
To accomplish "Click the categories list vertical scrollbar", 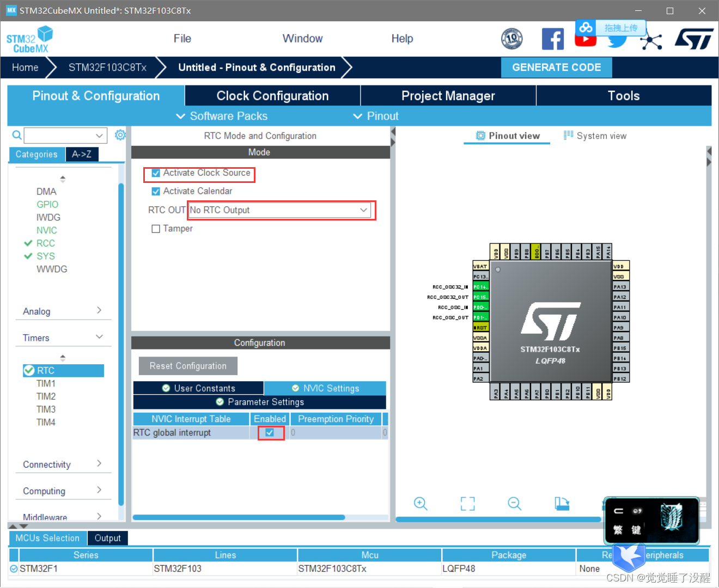I will [121, 344].
